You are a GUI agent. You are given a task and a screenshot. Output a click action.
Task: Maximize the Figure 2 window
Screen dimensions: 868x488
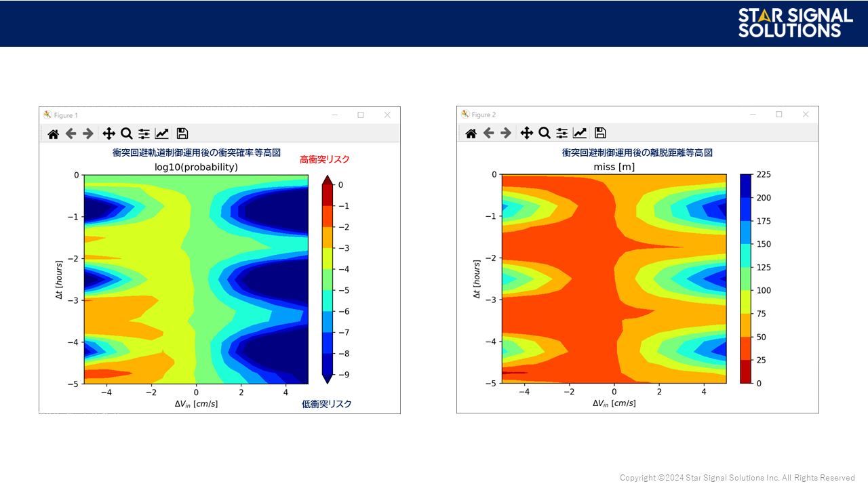tap(779, 115)
